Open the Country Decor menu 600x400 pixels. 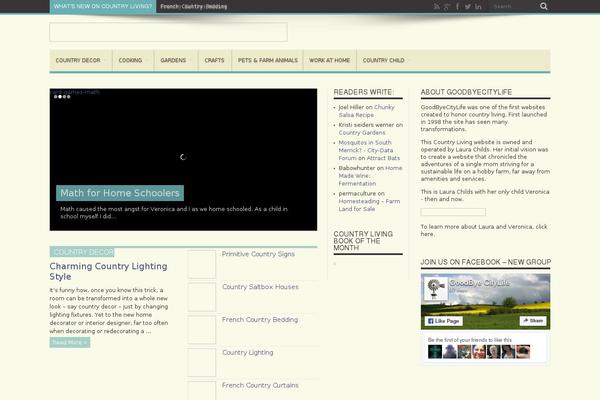(78, 60)
